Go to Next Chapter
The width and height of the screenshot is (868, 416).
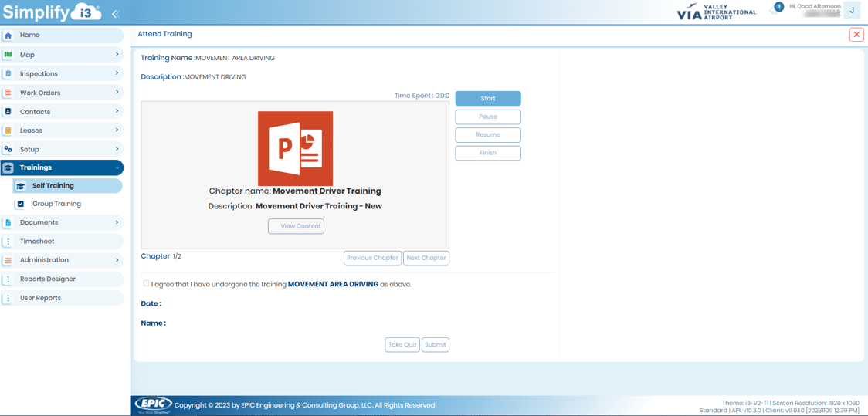pos(426,258)
